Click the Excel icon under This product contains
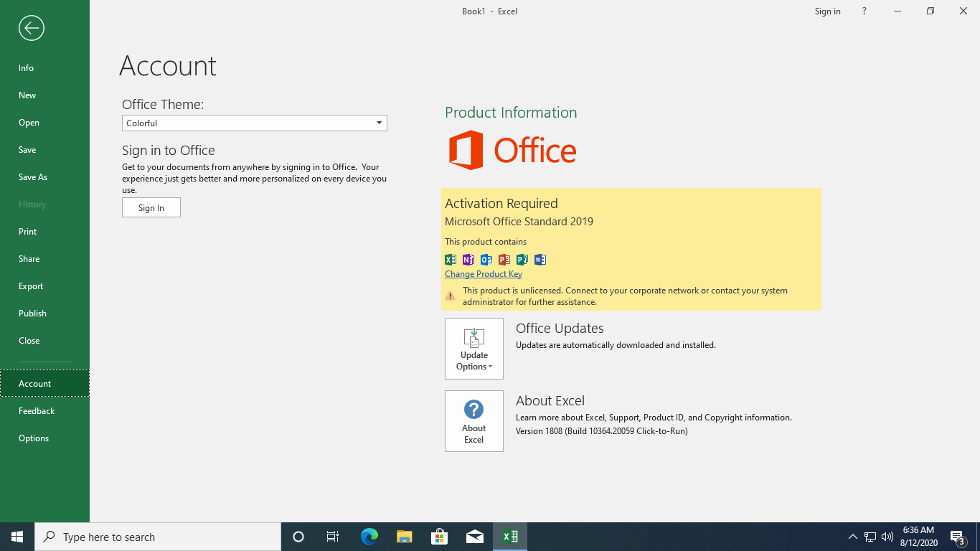The image size is (980, 551). pos(451,260)
